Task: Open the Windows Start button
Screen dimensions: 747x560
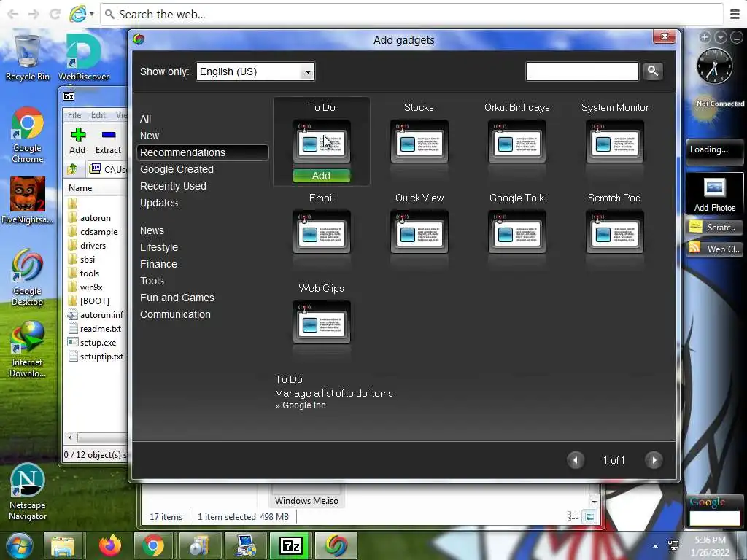Action: [x=19, y=545]
